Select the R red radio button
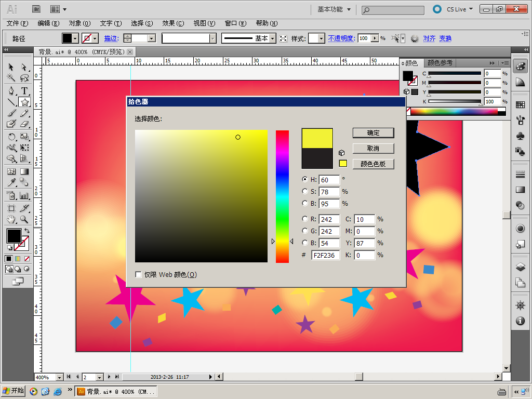Viewport: 532px width, 399px height. (x=304, y=219)
